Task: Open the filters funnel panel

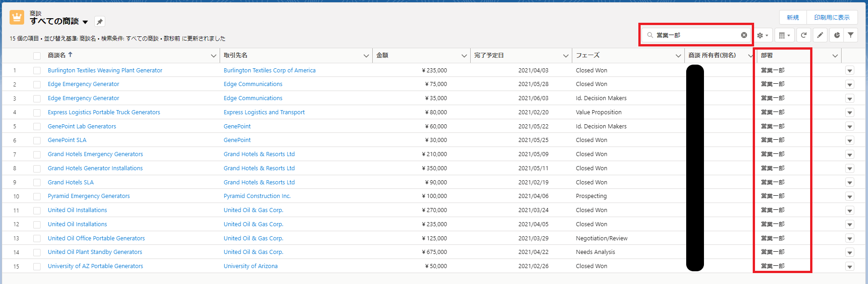Action: coord(851,35)
